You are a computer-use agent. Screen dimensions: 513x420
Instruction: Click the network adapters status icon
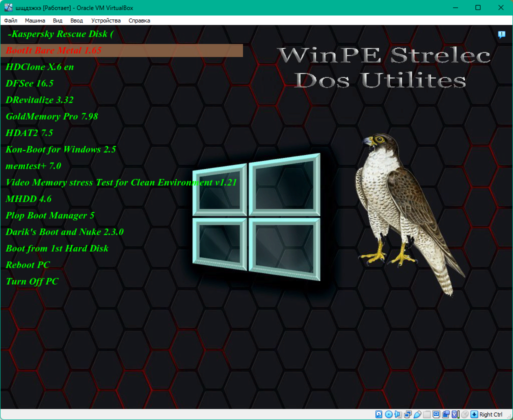pyautogui.click(x=407, y=414)
